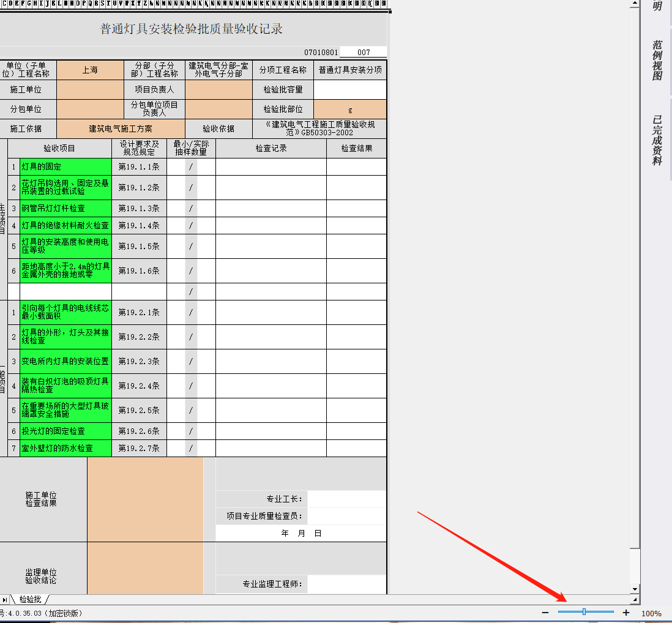Click the 普通灯具安装分项 cell
This screenshot has height=623, width=672.
click(x=350, y=70)
